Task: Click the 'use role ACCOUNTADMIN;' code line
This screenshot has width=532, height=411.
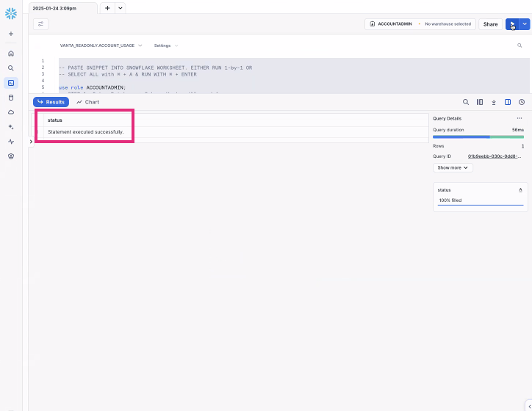Action: tap(93, 87)
